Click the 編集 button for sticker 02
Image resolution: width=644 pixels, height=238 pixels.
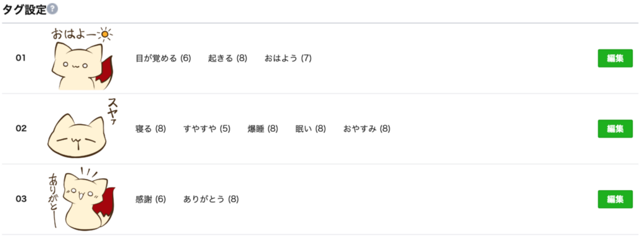(615, 128)
